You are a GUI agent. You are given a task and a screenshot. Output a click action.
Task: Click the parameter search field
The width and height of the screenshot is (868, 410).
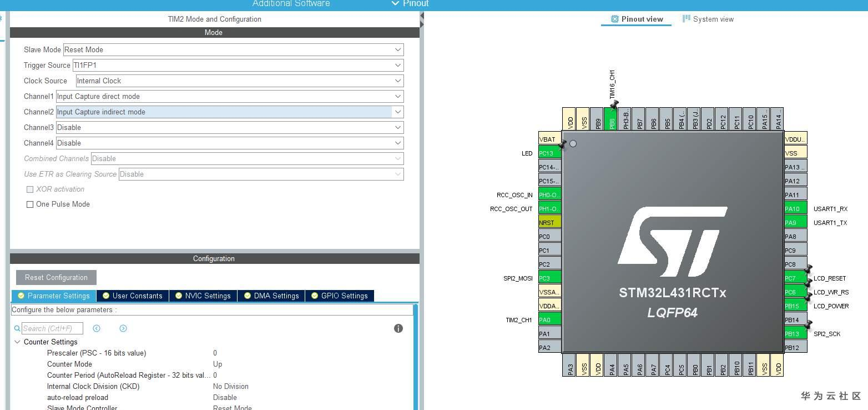(52, 328)
